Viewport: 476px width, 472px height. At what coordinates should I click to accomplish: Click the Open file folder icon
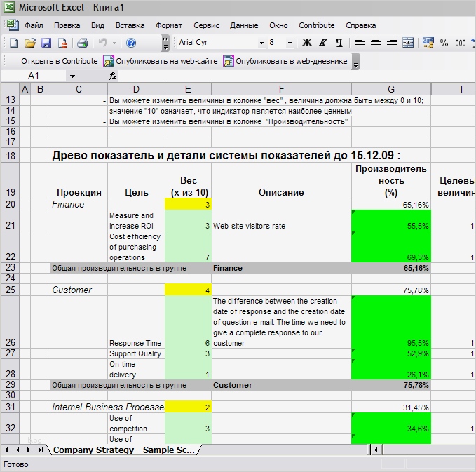(29, 43)
